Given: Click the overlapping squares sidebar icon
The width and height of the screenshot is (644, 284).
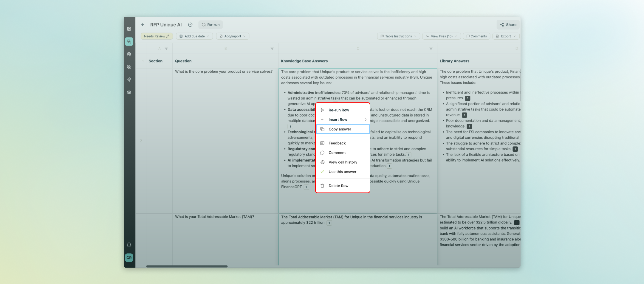Looking at the screenshot, I should click(129, 67).
